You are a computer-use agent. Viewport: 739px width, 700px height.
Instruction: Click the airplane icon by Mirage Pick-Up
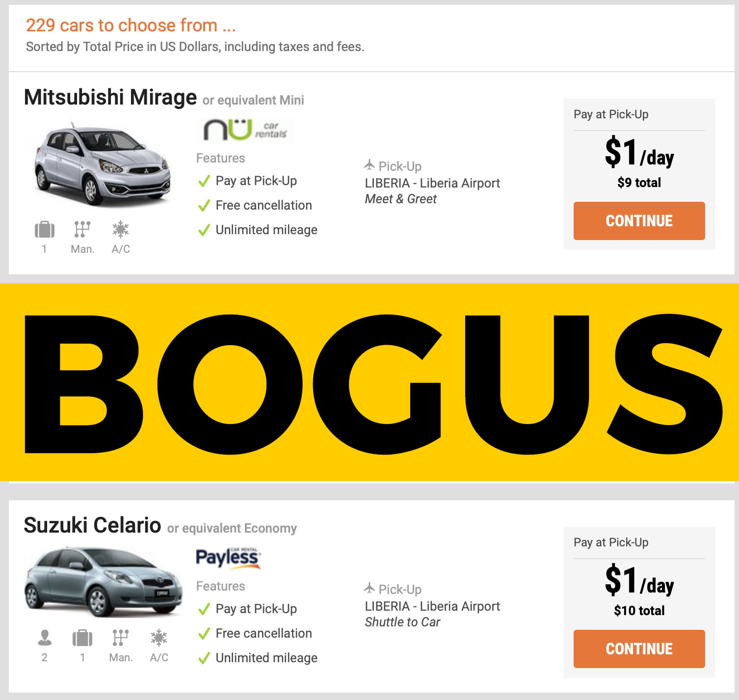(x=369, y=165)
